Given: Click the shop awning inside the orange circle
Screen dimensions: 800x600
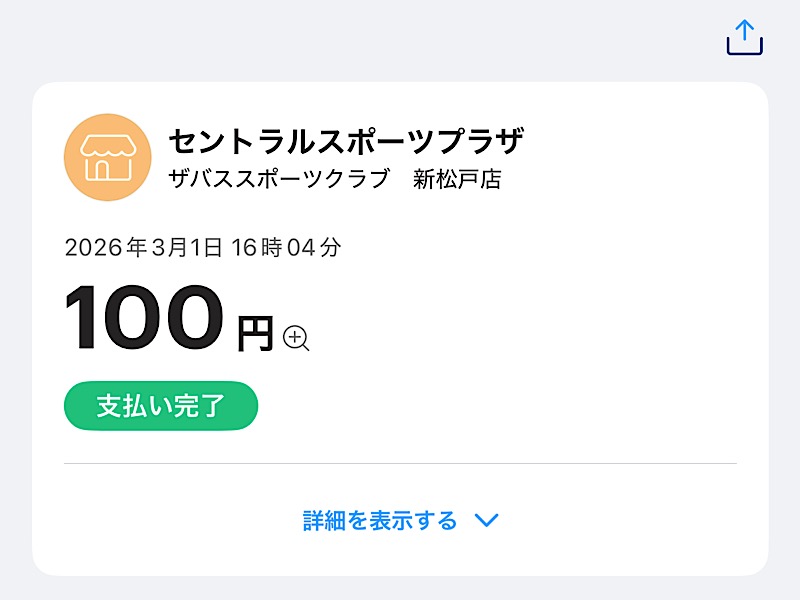Looking at the screenshot, I should click(x=108, y=146).
